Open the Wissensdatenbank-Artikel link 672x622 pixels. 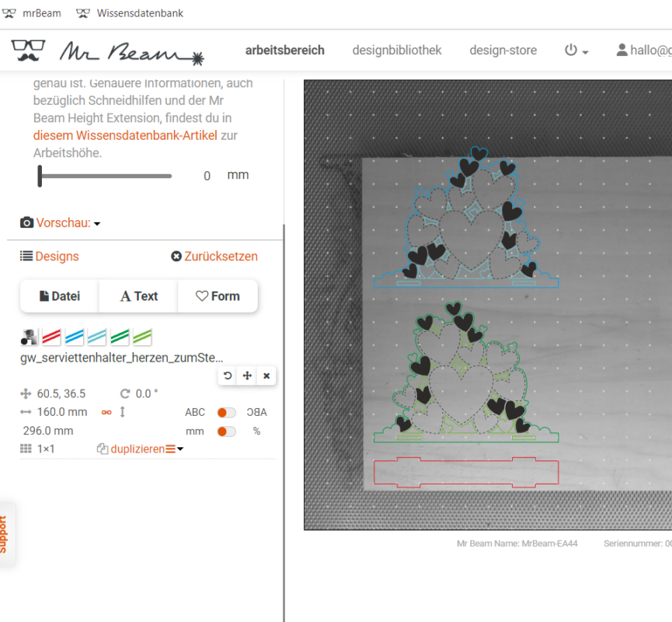click(125, 135)
